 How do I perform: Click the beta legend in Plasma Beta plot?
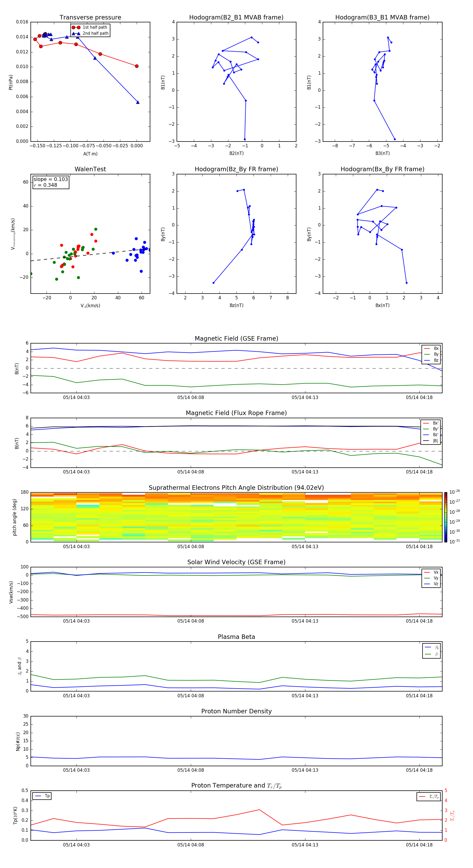431,651
